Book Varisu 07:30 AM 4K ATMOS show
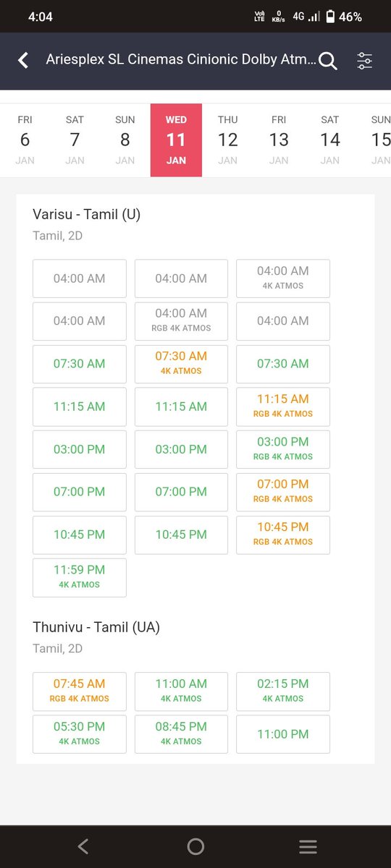Image resolution: width=391 pixels, height=868 pixels. pyautogui.click(x=181, y=364)
